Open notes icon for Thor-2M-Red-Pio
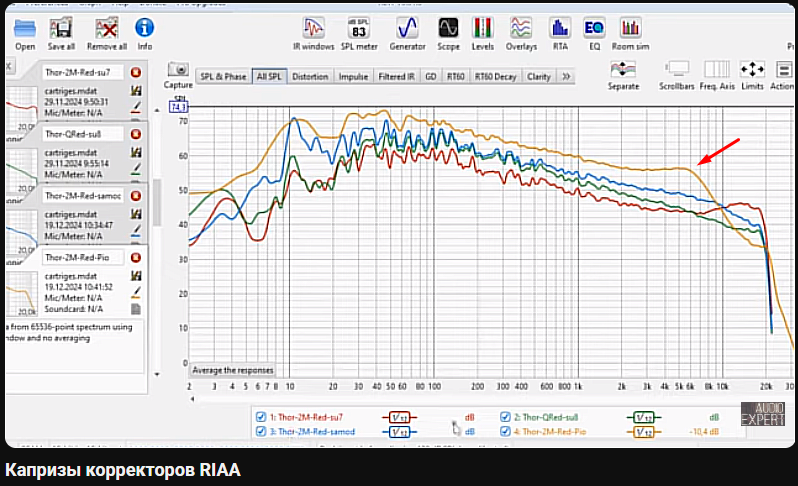 136,309
